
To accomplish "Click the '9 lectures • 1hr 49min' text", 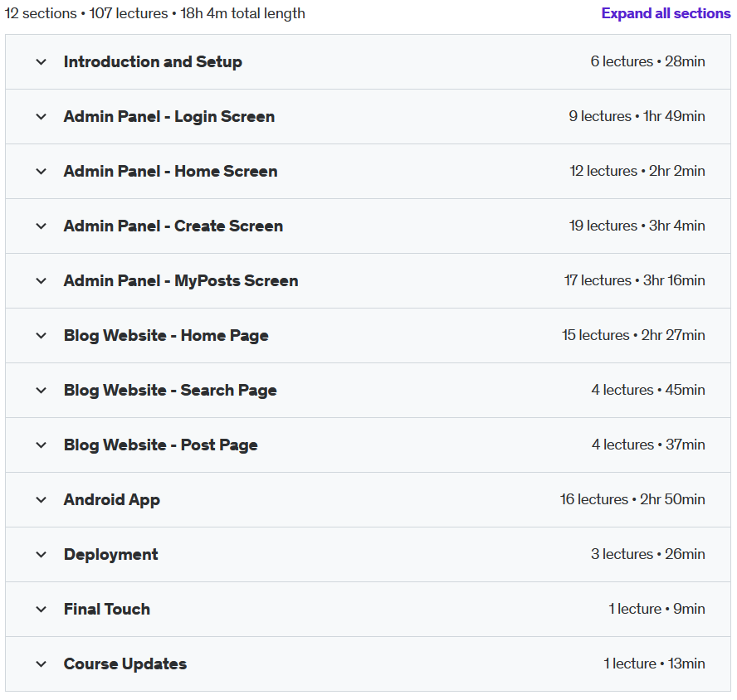I will point(637,116).
